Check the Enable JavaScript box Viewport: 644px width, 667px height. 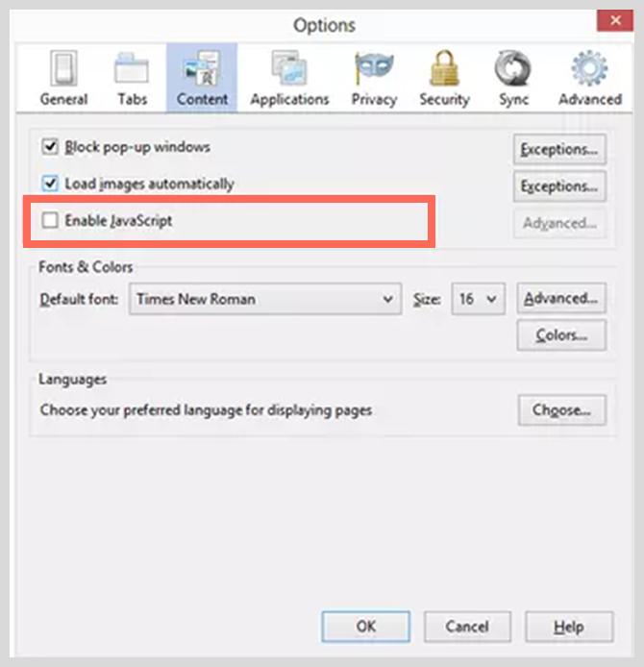50,220
